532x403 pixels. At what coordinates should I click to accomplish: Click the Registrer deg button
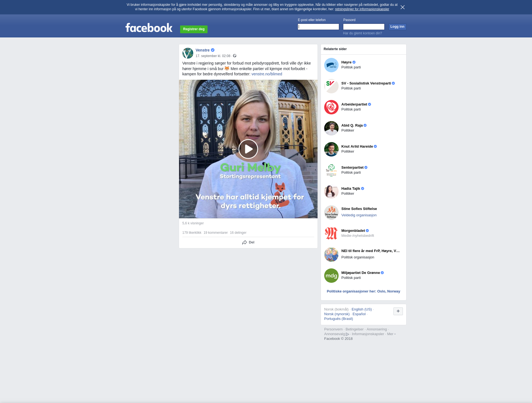(x=194, y=29)
